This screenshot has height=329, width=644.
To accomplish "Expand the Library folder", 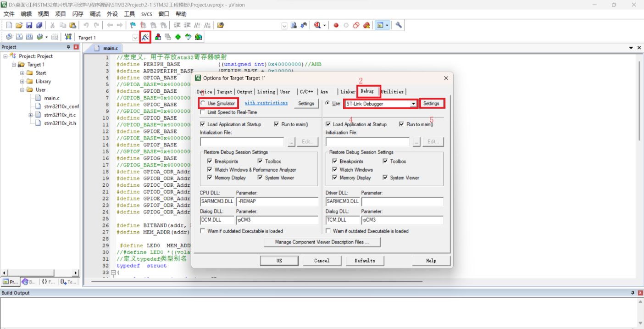I will pos(22,82).
